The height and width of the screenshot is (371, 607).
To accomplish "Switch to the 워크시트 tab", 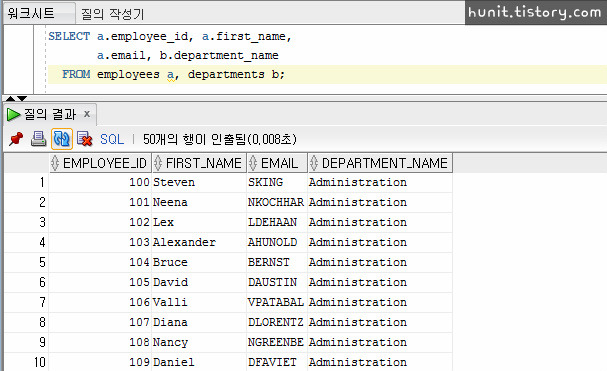I will tap(31, 13).
